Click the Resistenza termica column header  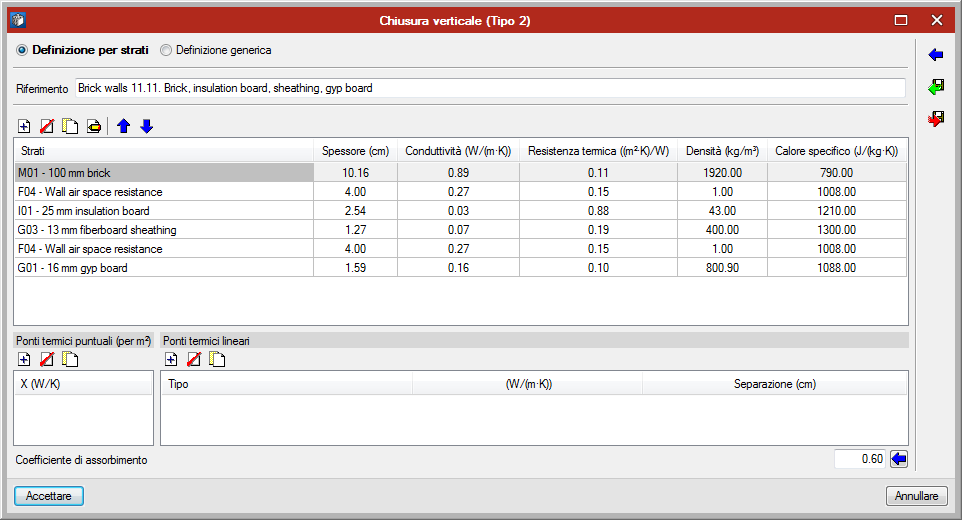point(598,151)
